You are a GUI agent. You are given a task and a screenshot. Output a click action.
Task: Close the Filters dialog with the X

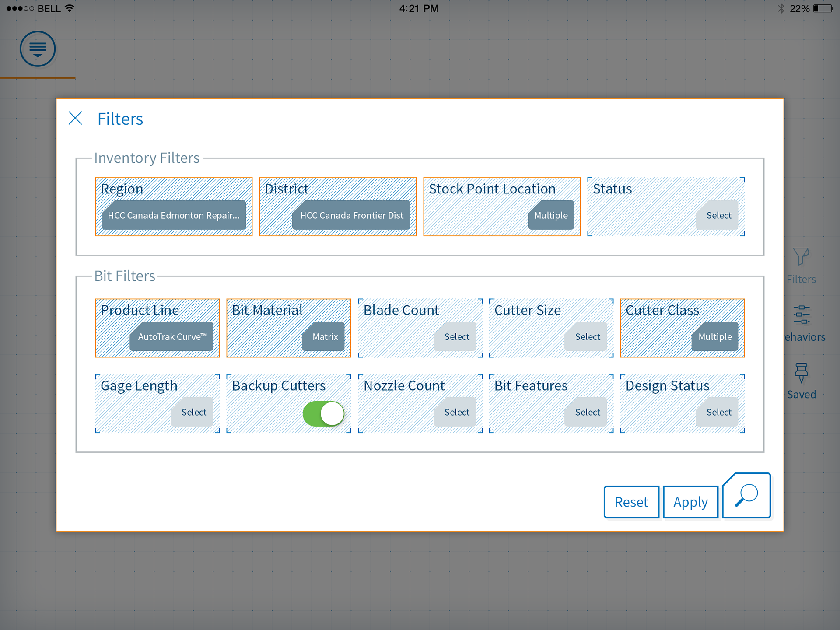(75, 118)
